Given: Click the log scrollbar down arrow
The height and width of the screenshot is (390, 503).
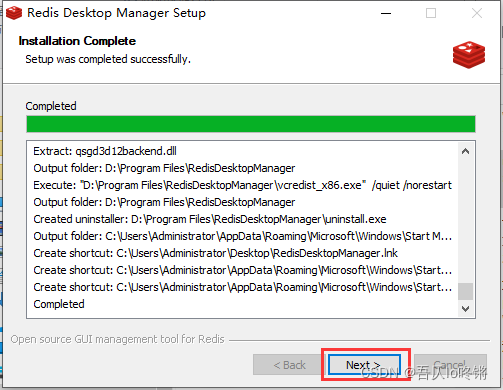Looking at the screenshot, I should (x=466, y=309).
